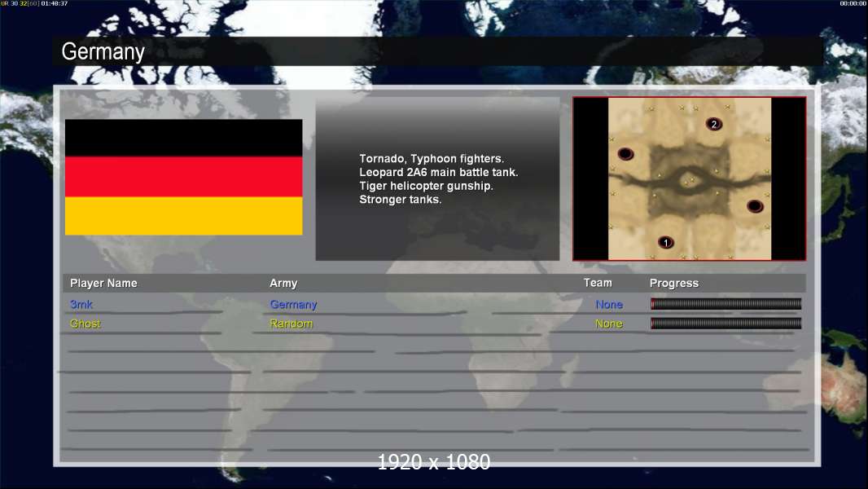Screen dimensions: 868x489
Task: Click the "01:48:37" clock readout
Action: point(55,3)
